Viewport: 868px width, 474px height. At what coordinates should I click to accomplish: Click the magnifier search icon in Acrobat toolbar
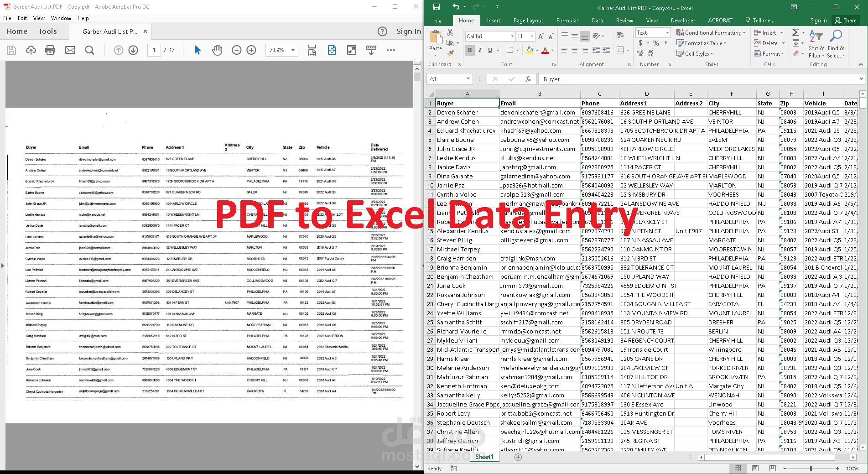(90, 50)
